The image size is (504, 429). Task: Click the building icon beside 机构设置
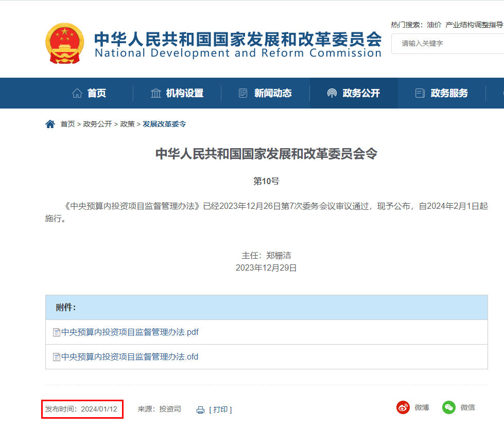156,93
